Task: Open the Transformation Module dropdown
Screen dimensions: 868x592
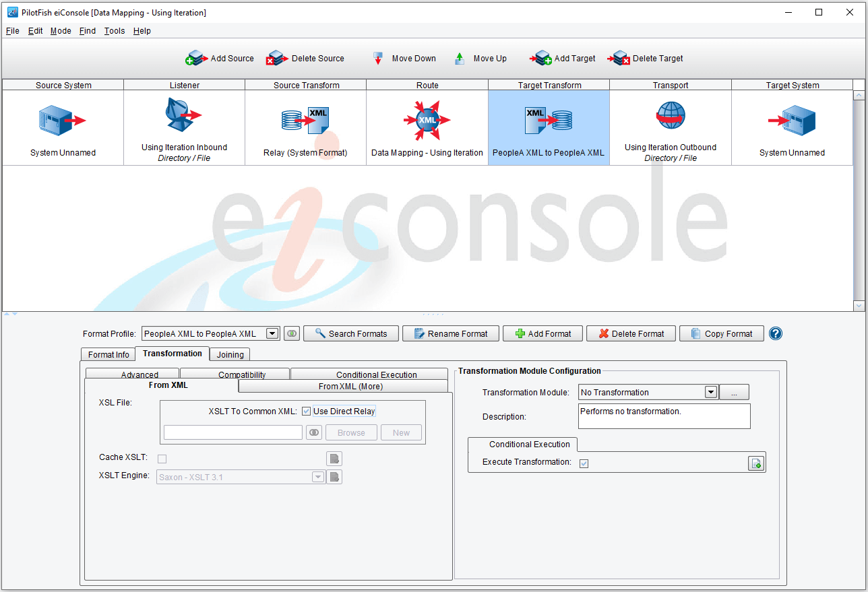Action: (x=710, y=392)
